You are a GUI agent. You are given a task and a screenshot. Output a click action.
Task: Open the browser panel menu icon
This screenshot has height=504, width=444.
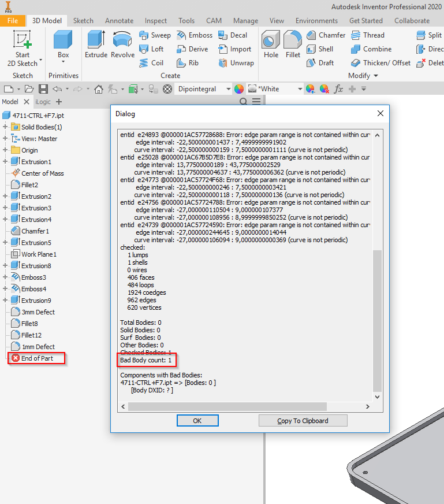click(256, 102)
